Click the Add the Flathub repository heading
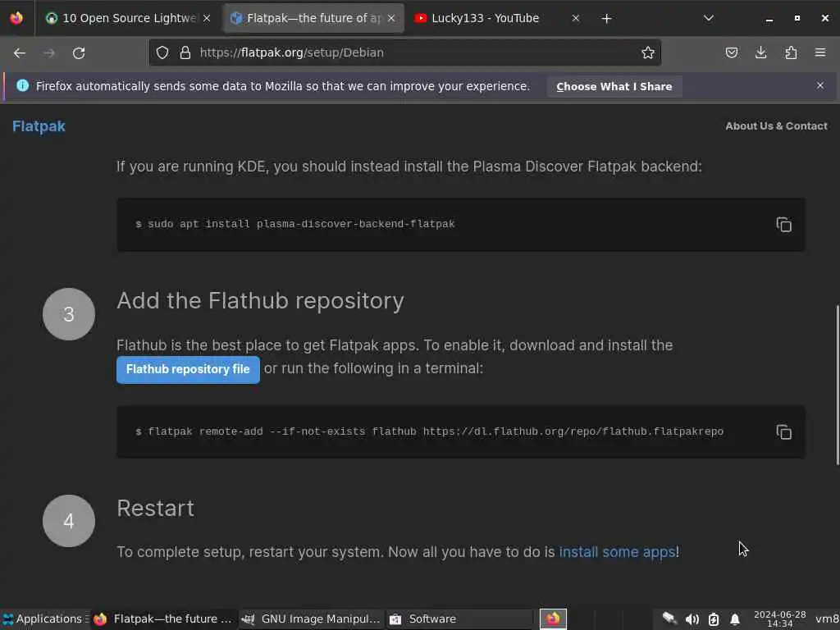The width and height of the screenshot is (840, 630). 260,301
